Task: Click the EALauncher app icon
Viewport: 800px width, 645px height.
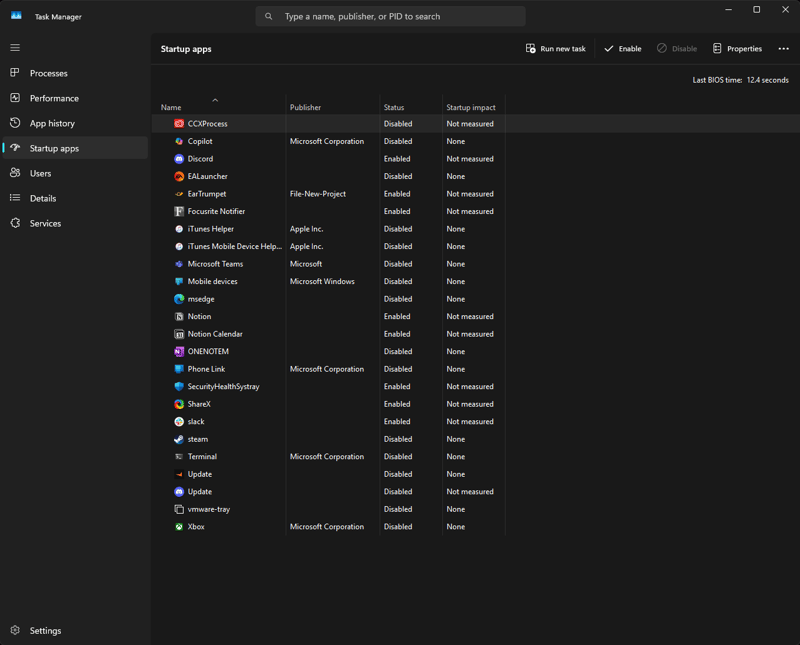Action: (179, 176)
